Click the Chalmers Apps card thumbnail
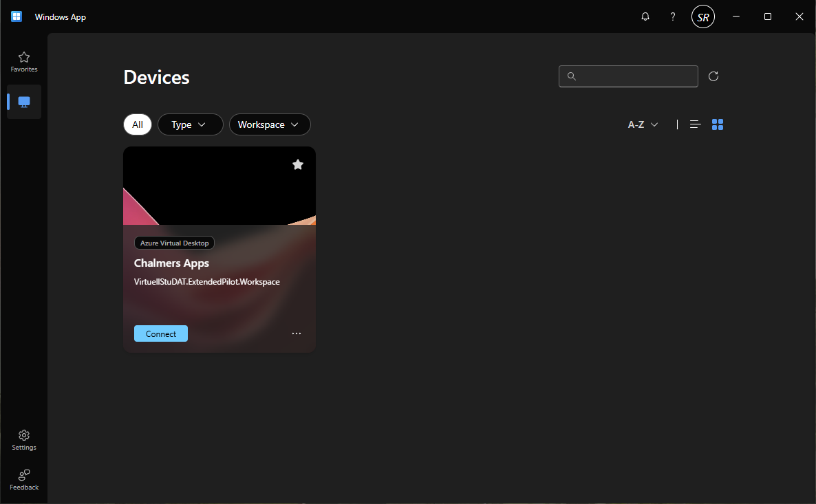 219,186
